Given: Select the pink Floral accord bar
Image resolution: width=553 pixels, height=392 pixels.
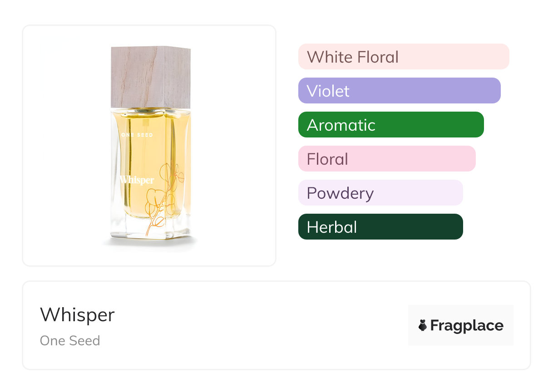Looking at the screenshot, I should 386,159.
